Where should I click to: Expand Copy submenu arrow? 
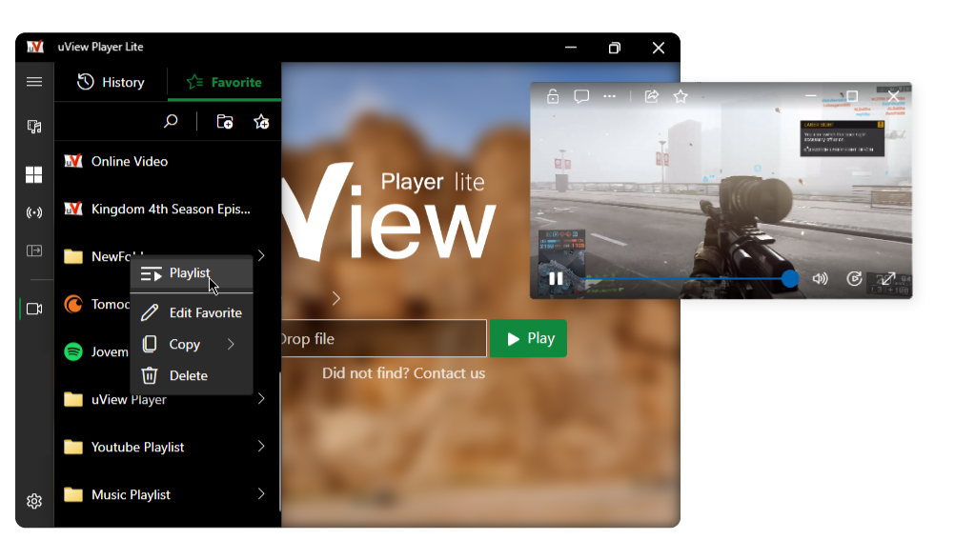pos(231,345)
